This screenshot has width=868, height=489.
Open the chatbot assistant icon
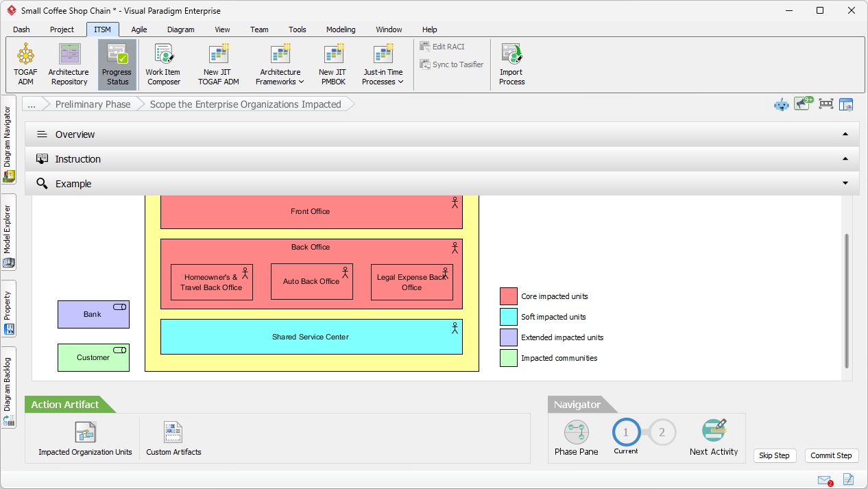tap(781, 104)
